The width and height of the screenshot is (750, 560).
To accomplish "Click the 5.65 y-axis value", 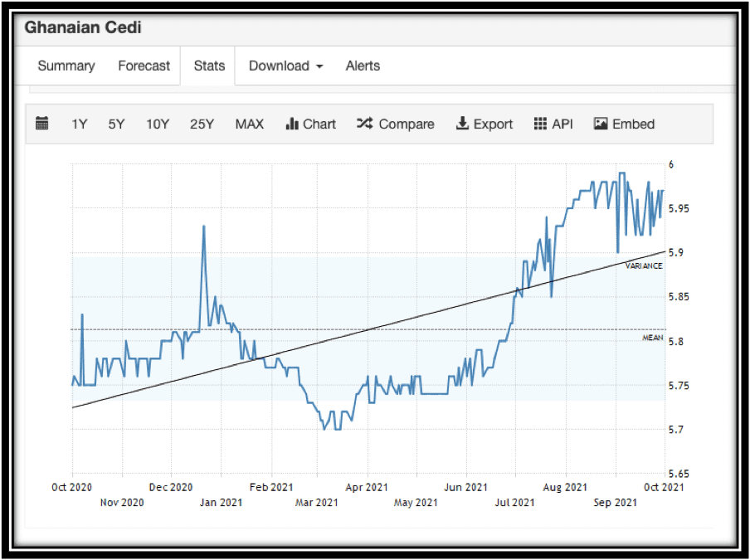I will coord(679,474).
